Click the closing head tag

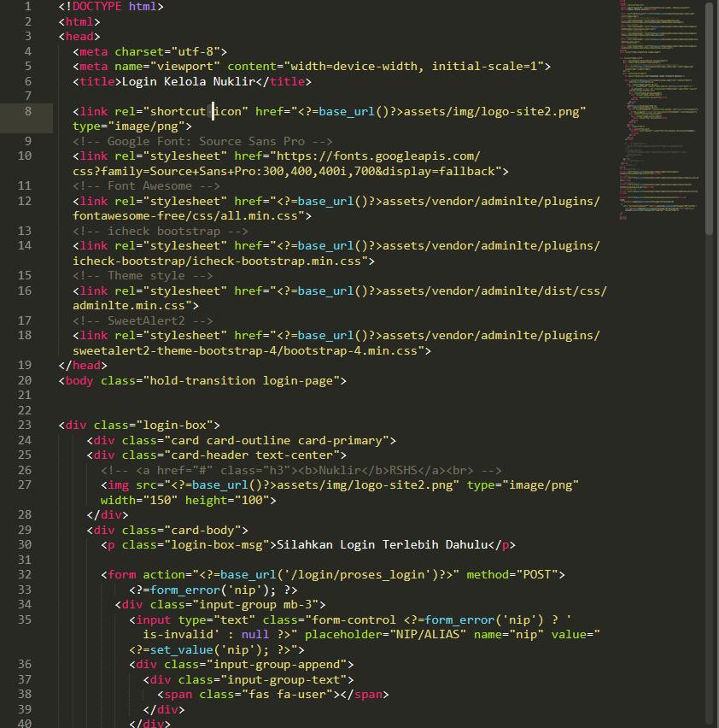83,366
